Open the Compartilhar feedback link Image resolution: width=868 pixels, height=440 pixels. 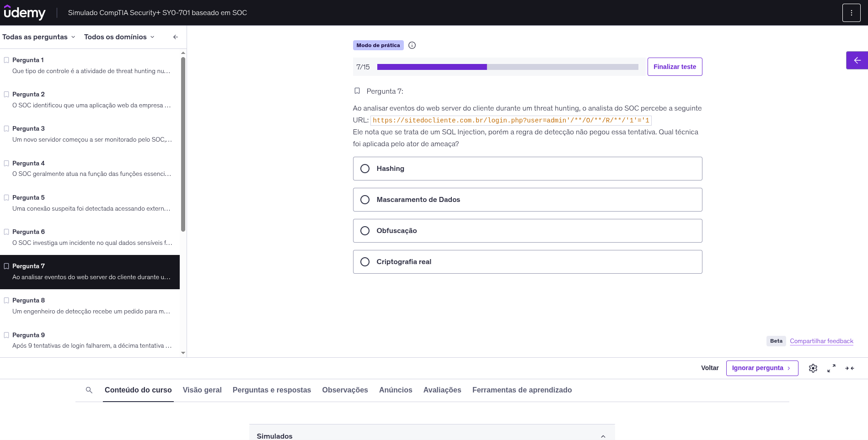coord(821,341)
